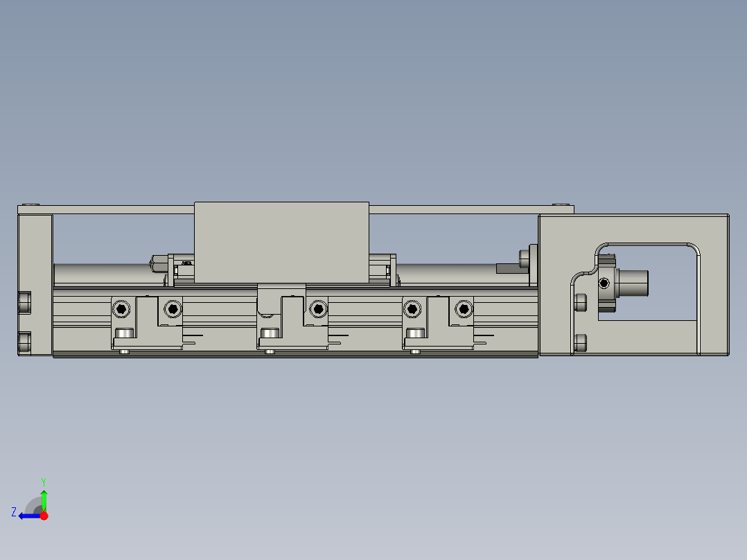The image size is (747, 560).
Task: Click the stepped shaft end inside the bracket window
Action: (634, 284)
